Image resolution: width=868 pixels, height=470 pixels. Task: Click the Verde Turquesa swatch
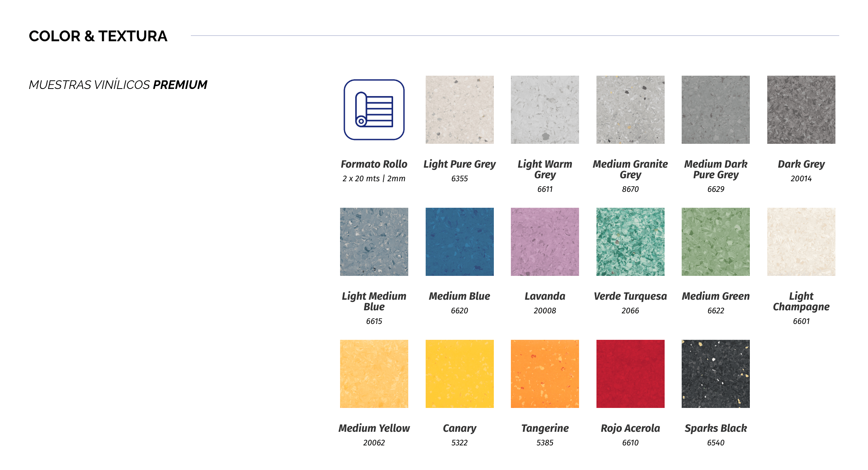point(630,241)
